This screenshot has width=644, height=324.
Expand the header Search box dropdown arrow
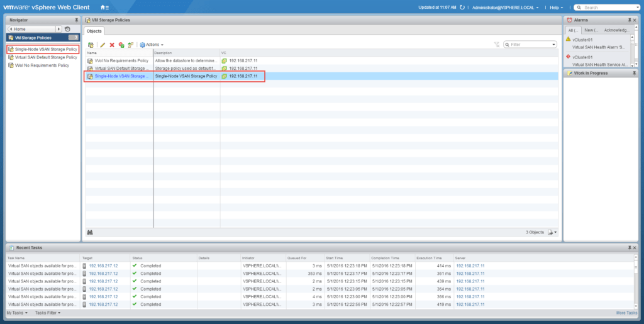639,8
